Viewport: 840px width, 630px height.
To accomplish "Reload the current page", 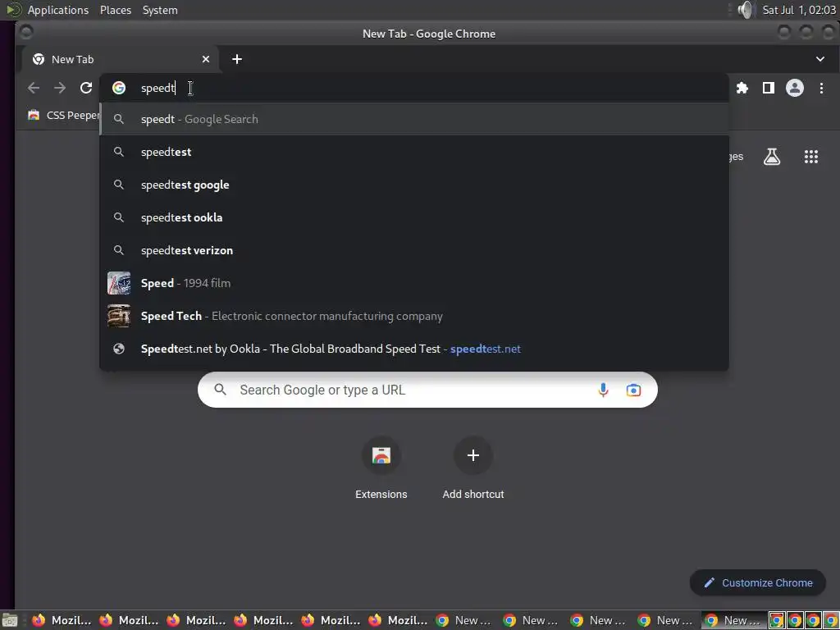I will 86,88.
